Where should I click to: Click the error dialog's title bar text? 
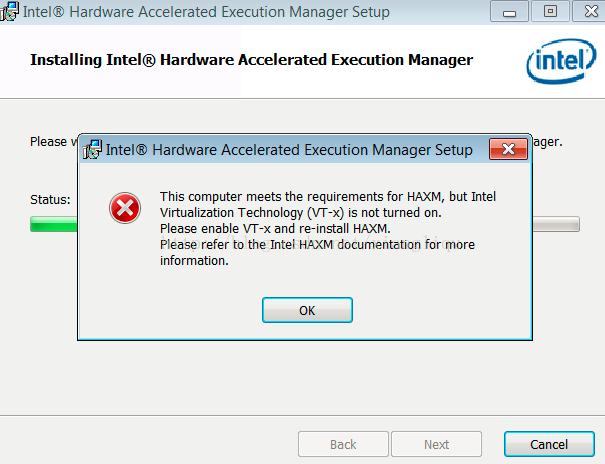288,150
